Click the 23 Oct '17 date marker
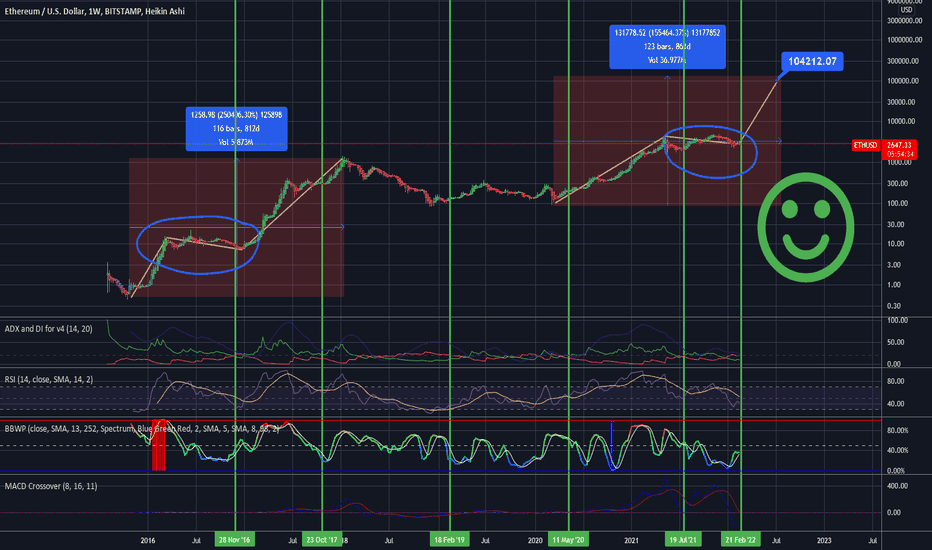932x550 pixels. click(322, 539)
